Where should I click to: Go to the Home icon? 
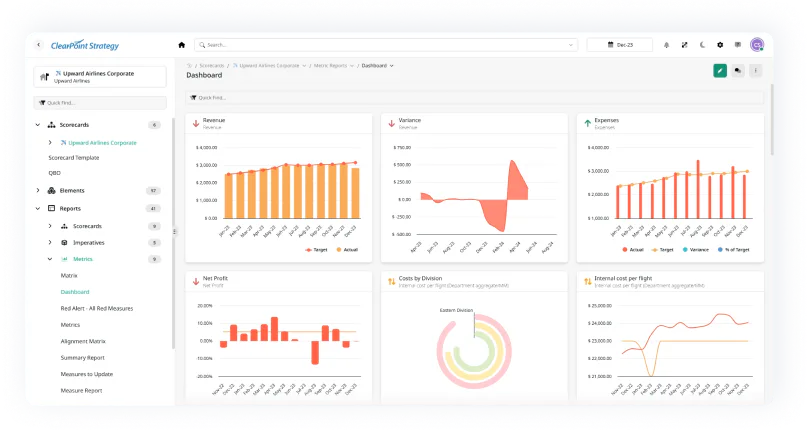point(182,45)
